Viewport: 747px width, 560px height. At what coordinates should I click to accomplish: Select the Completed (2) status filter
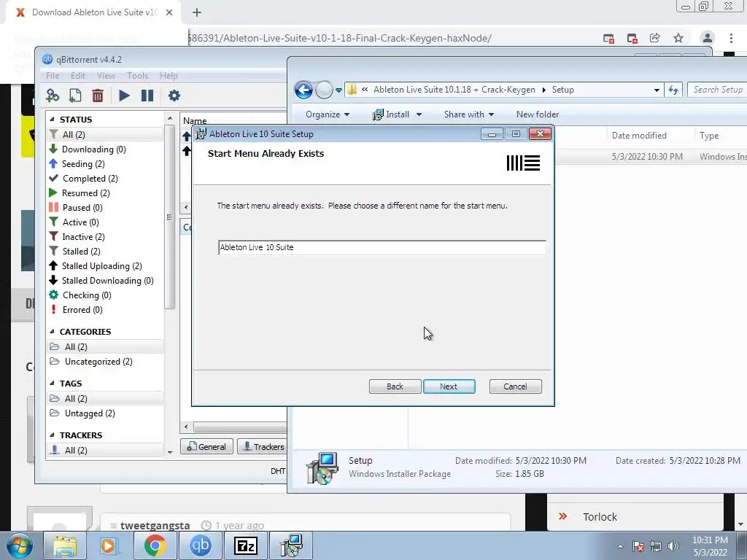coord(90,179)
